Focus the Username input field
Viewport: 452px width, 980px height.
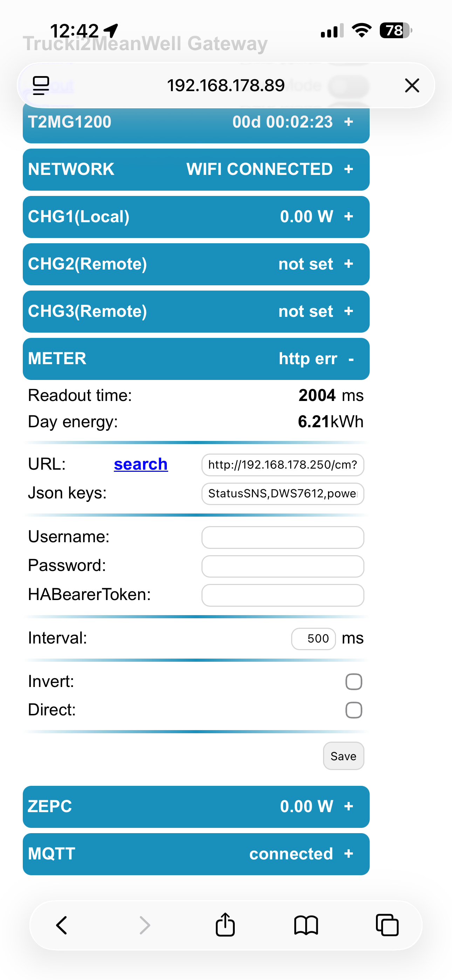282,537
